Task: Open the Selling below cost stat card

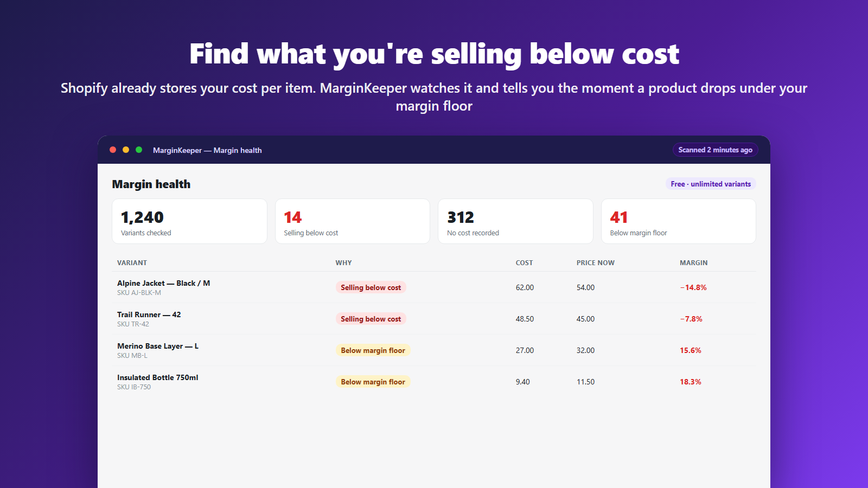Action: 353,221
